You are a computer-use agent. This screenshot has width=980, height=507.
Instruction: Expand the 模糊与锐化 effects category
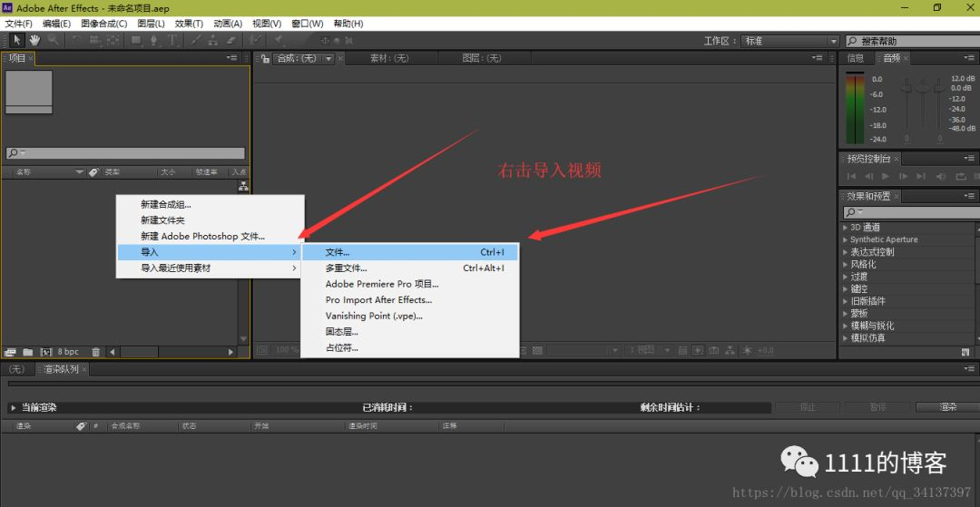846,326
